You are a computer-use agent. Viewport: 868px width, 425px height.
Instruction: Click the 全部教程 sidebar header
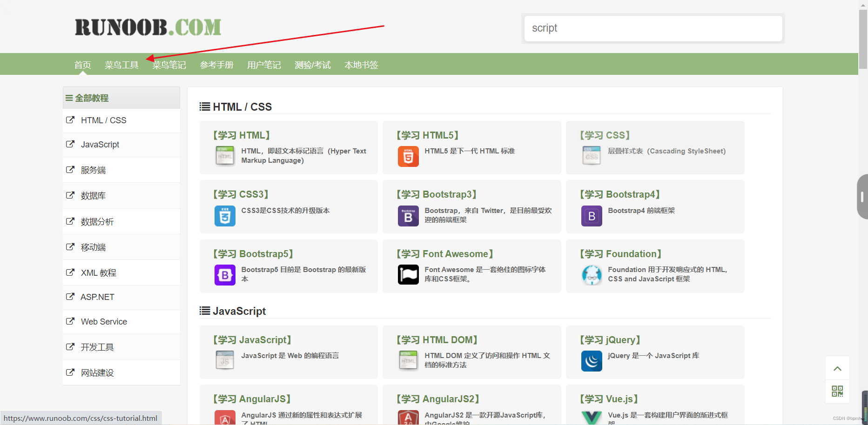[121, 98]
